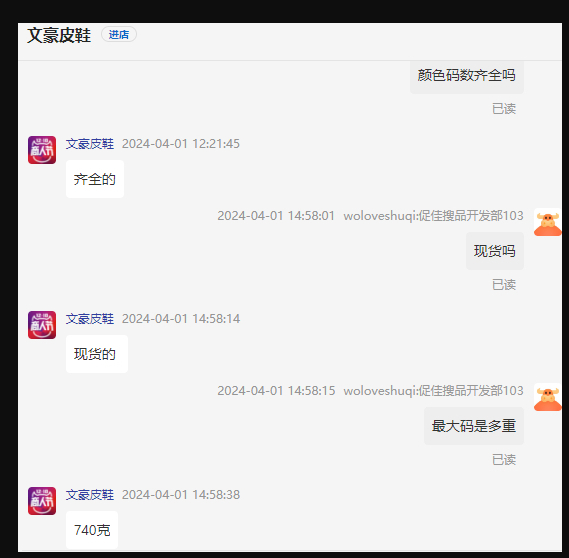Image resolution: width=569 pixels, height=558 pixels.
Task: Open 文豪皮鞋 name link at 12:21:45
Action: pos(90,144)
